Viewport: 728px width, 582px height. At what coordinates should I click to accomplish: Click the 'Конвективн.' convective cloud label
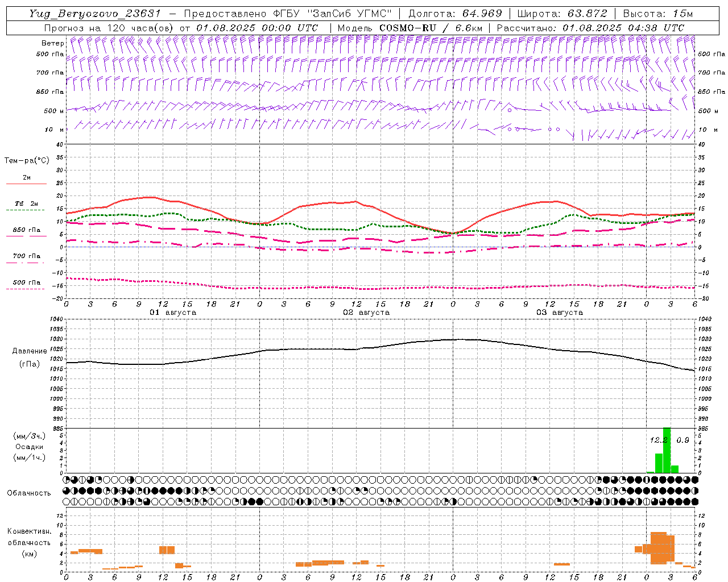click(30, 531)
